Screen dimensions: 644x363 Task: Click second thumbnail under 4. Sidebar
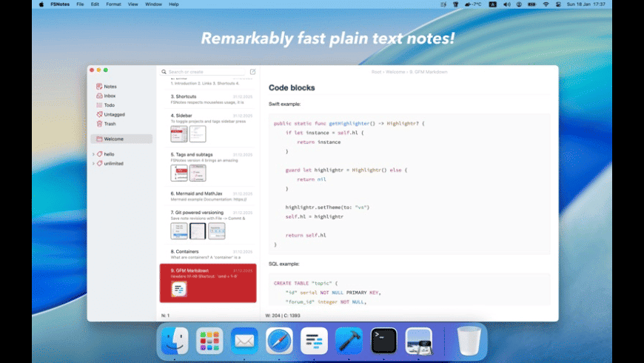click(198, 134)
